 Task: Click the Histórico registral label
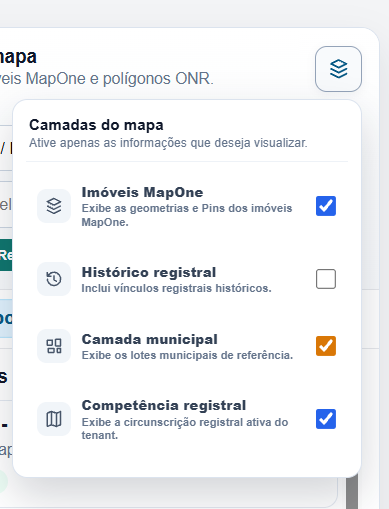coord(149,272)
